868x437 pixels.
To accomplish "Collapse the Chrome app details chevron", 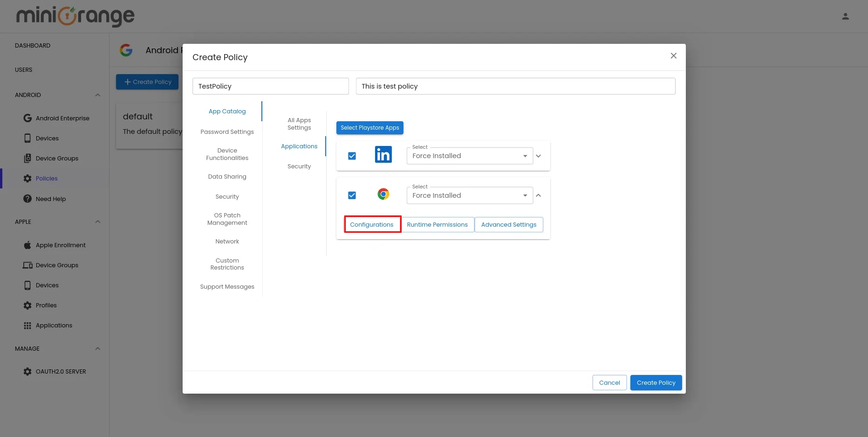I will (538, 195).
